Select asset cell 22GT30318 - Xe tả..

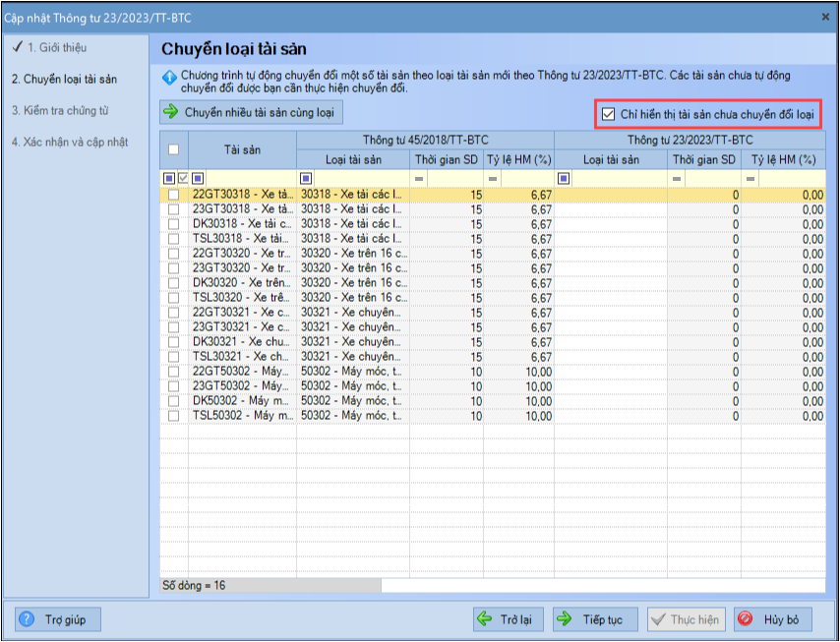(x=243, y=195)
